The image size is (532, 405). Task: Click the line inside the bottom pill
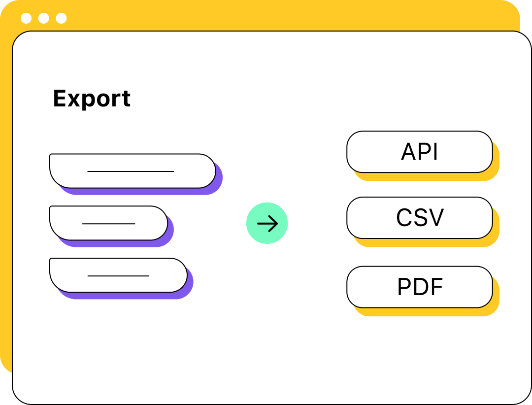pyautogui.click(x=118, y=275)
